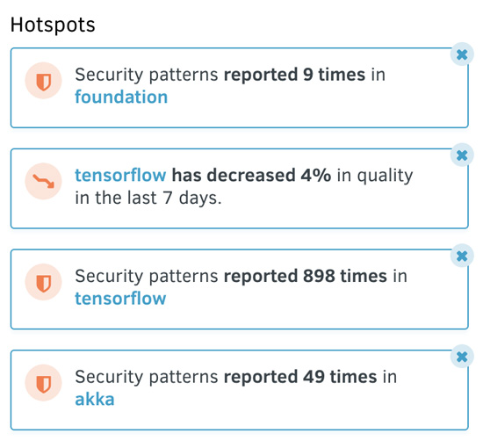
Task: Click the text "in the last 7 days."
Action: tap(148, 198)
